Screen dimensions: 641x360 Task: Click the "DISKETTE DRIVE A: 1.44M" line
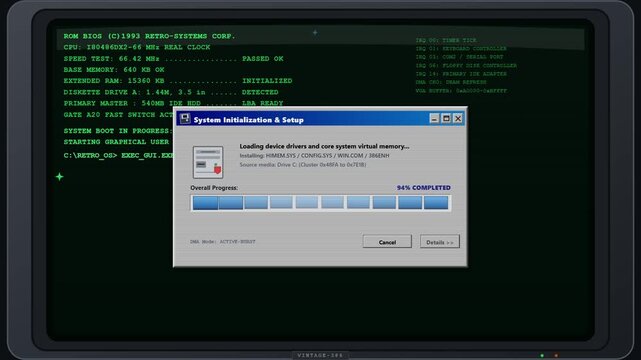tap(171, 92)
